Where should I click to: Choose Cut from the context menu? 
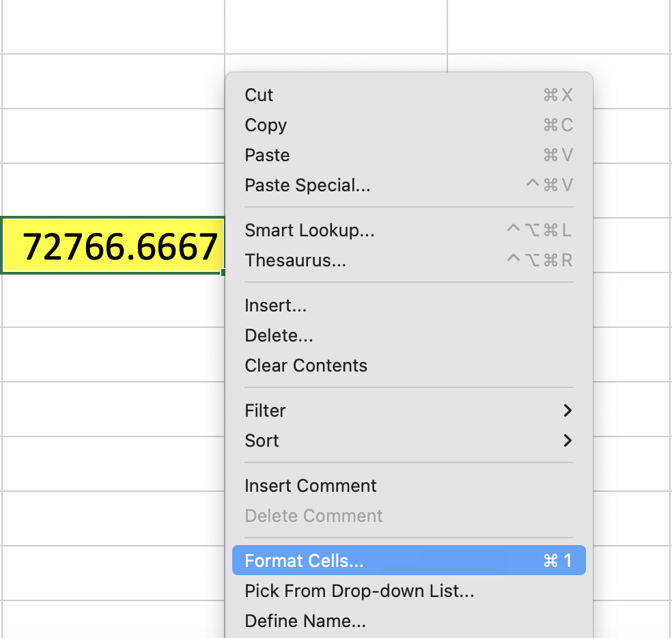tap(259, 95)
